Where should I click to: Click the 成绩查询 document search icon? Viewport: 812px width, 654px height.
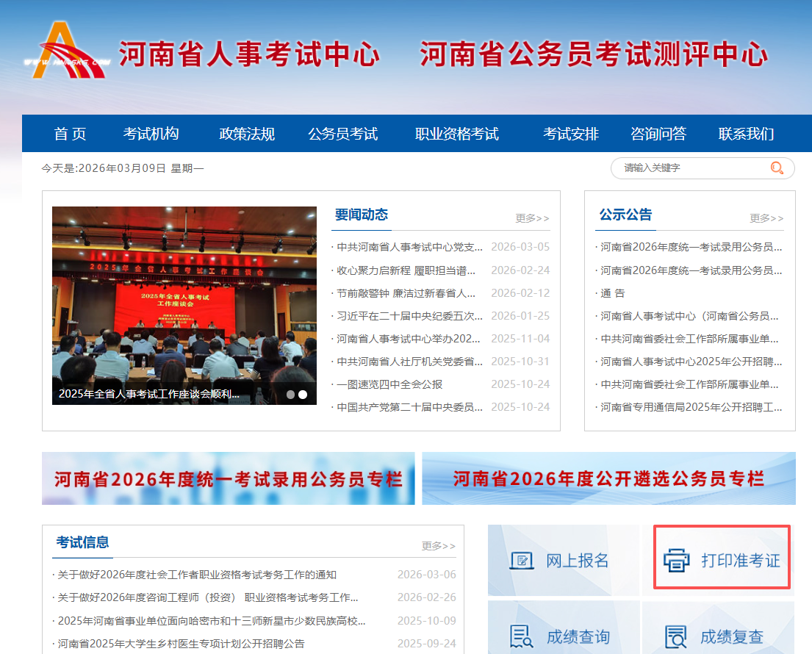pyautogui.click(x=522, y=636)
